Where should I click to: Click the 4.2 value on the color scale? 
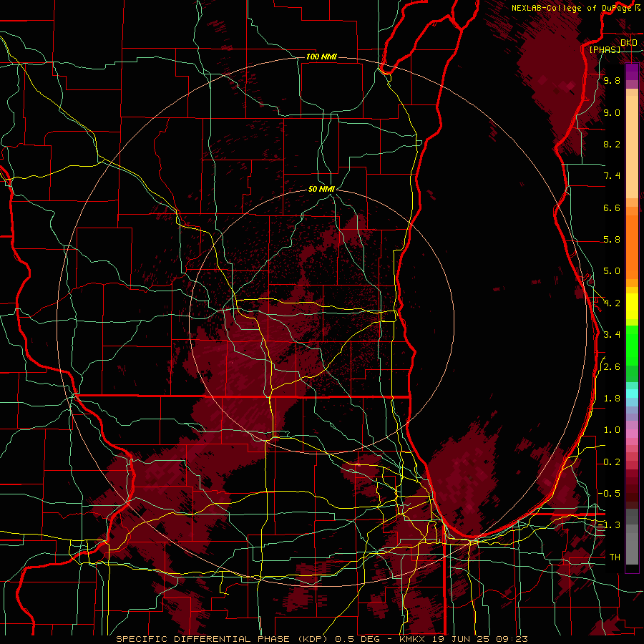(x=612, y=303)
